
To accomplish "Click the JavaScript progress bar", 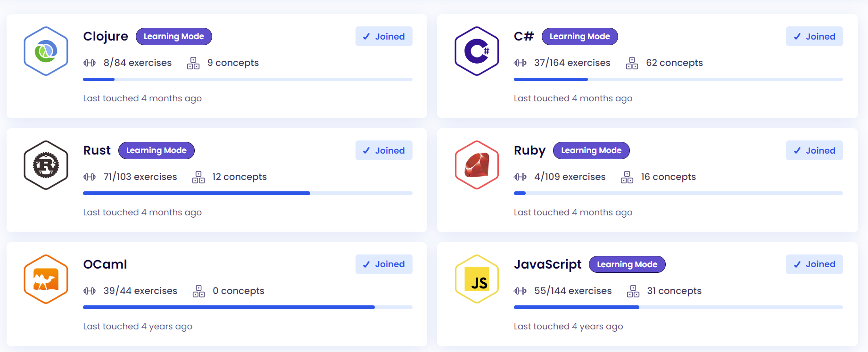I will click(678, 307).
